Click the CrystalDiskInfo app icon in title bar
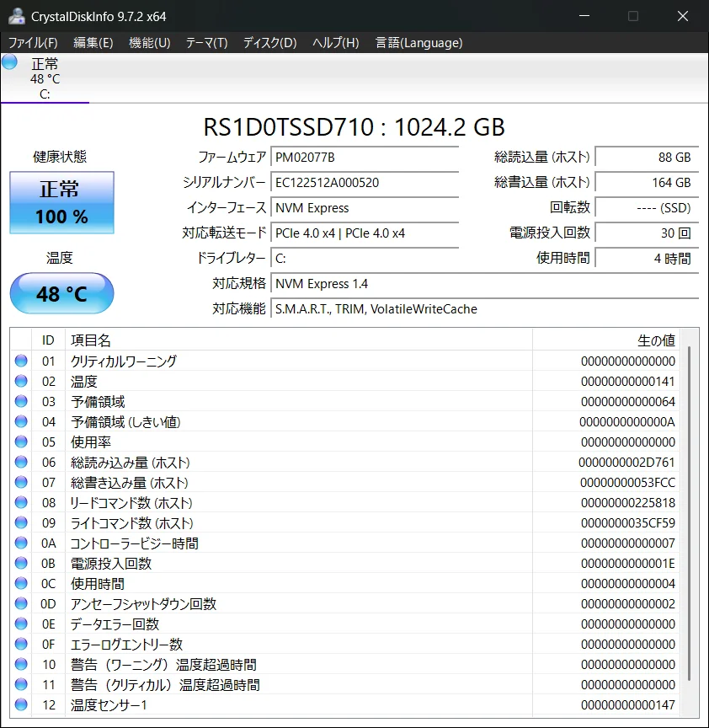Image resolution: width=709 pixels, height=728 pixels. [16, 16]
